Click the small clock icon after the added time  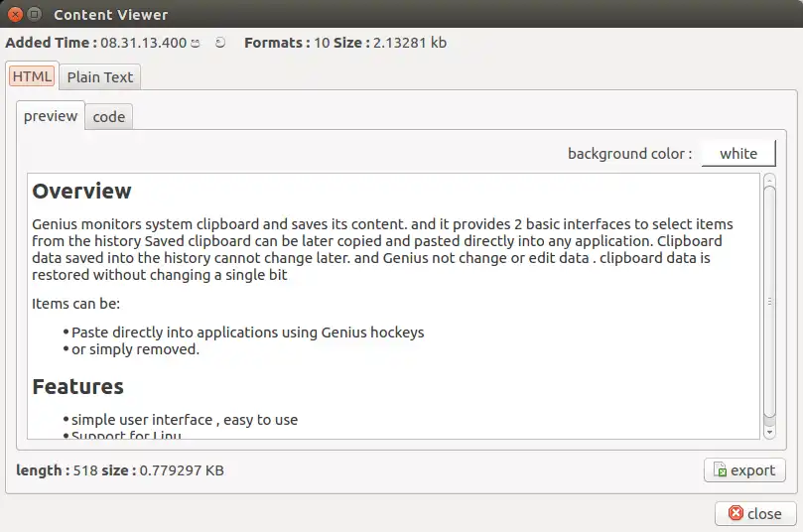196,43
